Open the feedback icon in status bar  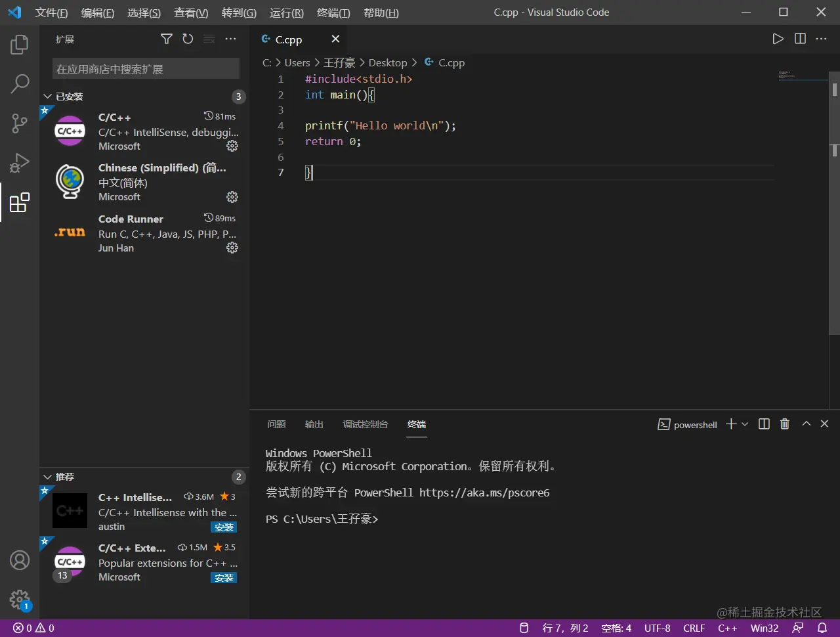[x=798, y=628]
